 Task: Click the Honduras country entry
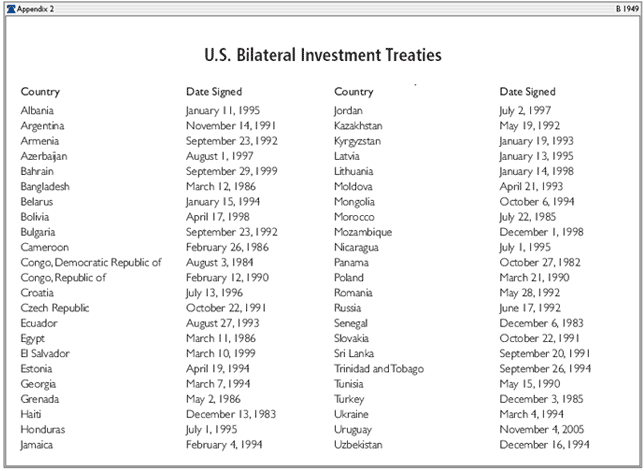pos(43,430)
